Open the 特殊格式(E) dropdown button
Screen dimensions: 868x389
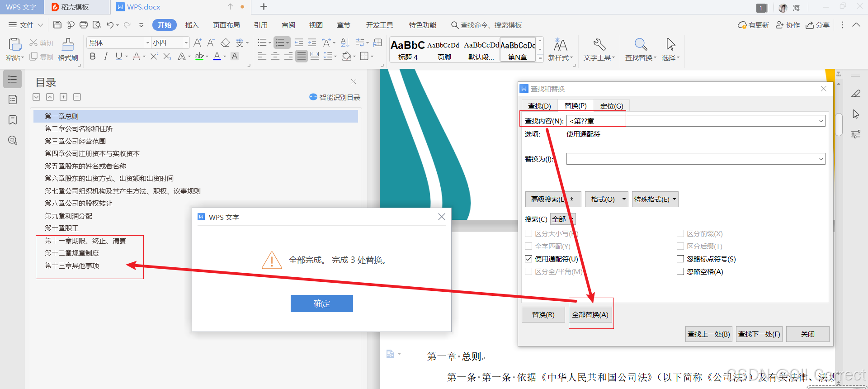click(655, 199)
